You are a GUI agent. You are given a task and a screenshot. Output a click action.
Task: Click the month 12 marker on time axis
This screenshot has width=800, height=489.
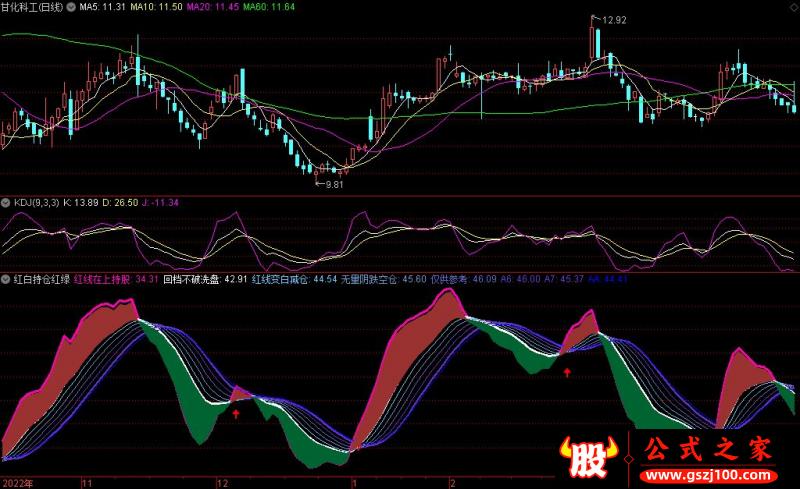[x=221, y=482]
